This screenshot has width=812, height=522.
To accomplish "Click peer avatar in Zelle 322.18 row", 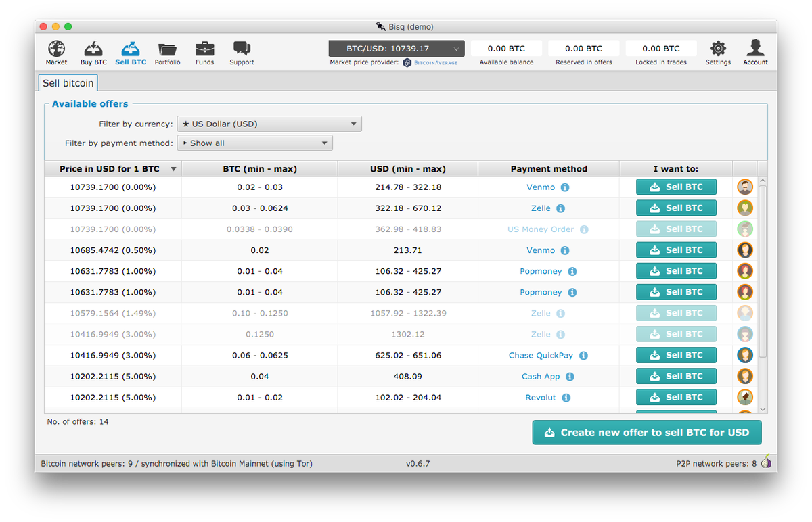I will point(745,208).
